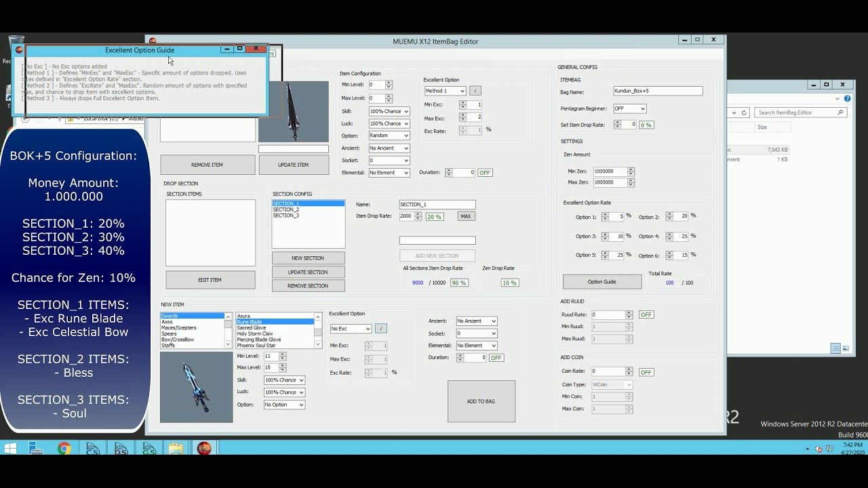Click the item category list scrollbar
868x488 pixels.
[228, 330]
